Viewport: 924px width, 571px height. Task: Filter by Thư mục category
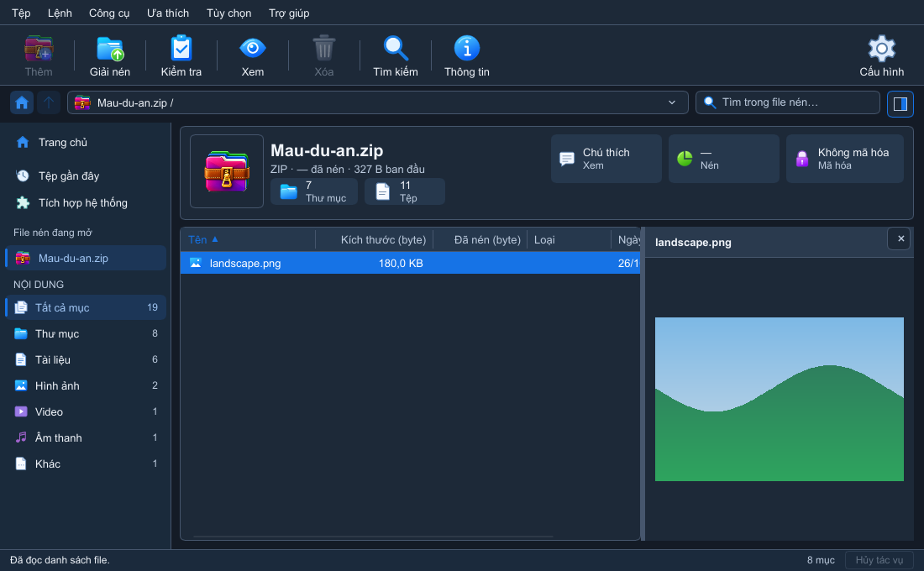[x=86, y=333]
